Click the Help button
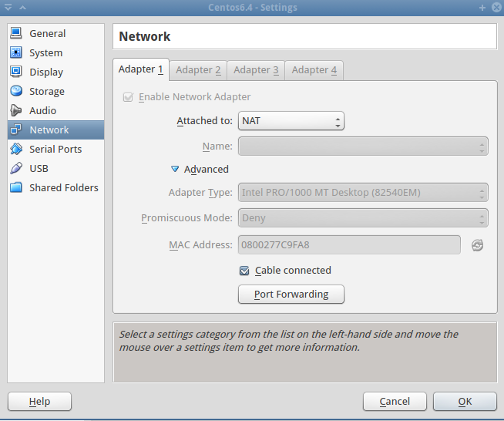504x421 pixels. pyautogui.click(x=39, y=402)
